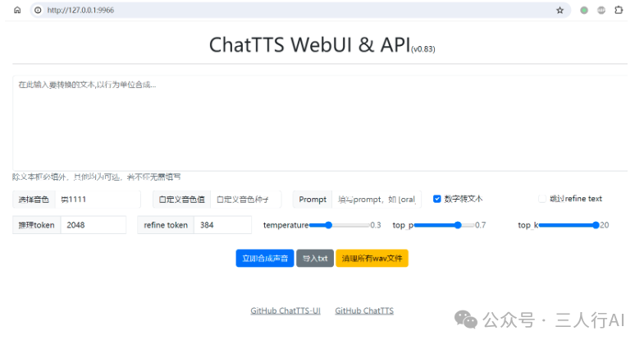Bookmark this page with the star icon
Screen dimensions: 644x345
click(560, 10)
